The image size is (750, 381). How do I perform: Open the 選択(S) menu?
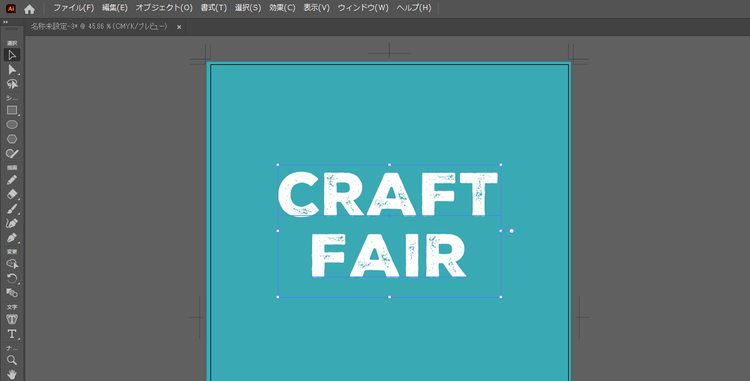tap(248, 8)
